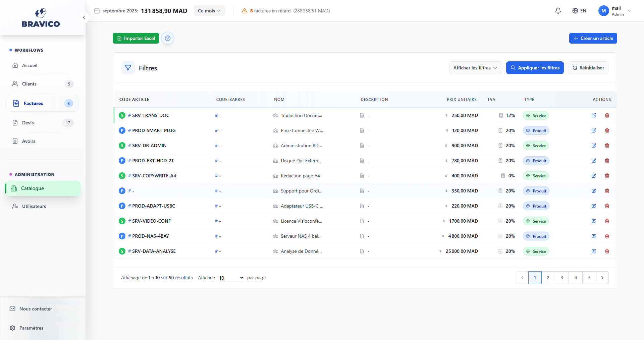The image size is (644, 340).
Task: Click Appliquer les filtres button
Action: tap(535, 68)
